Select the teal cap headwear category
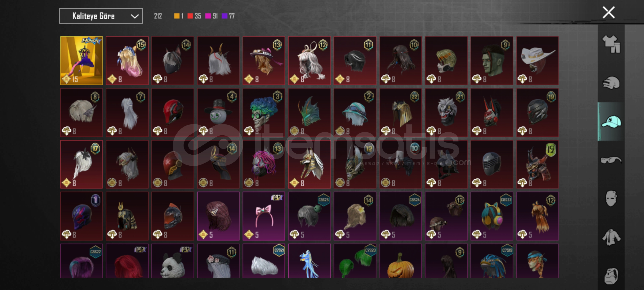 click(611, 122)
